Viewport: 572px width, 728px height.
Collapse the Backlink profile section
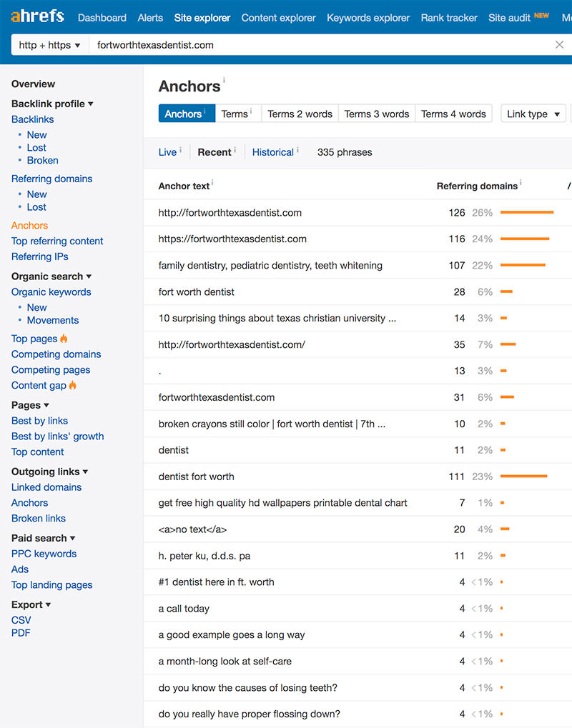click(x=52, y=104)
